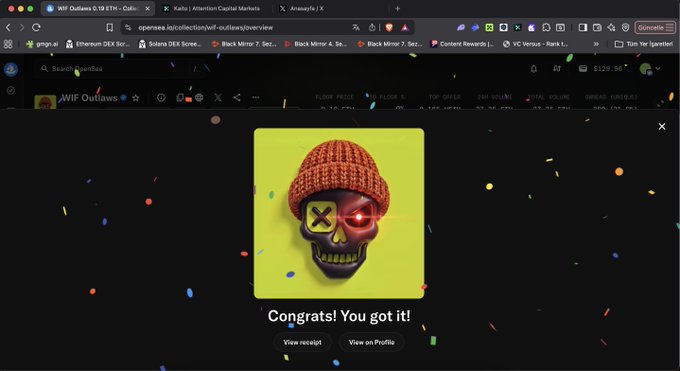Open the Leo AI sparkle icon
Screen dimensions: 680x371
tap(611, 27)
